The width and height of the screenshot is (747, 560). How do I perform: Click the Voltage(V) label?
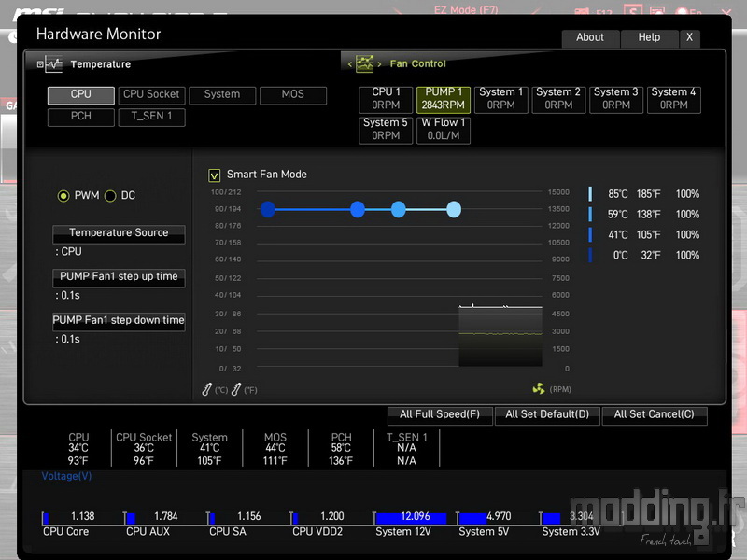point(66,476)
